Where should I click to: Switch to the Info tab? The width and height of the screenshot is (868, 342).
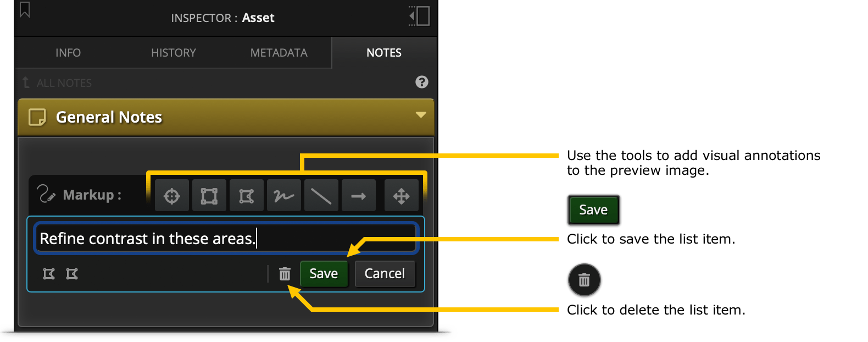point(68,53)
